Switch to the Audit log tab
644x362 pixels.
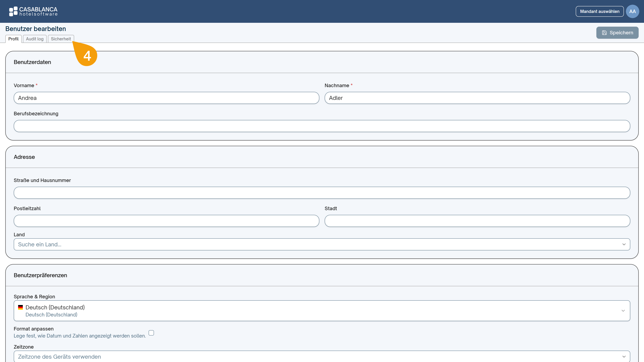[x=35, y=39]
